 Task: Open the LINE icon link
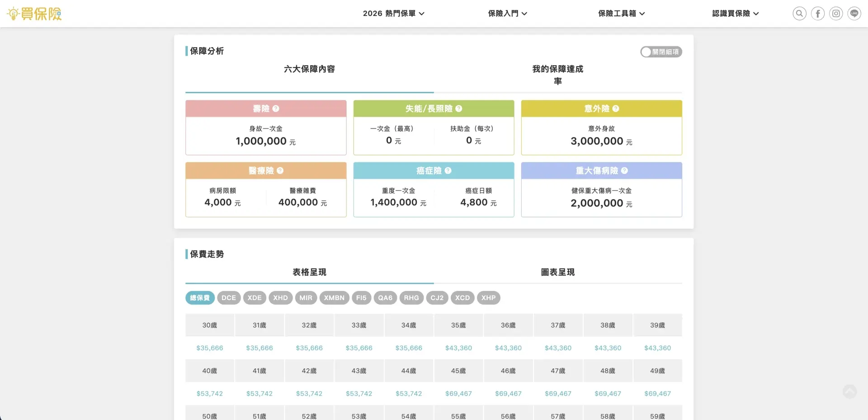854,14
